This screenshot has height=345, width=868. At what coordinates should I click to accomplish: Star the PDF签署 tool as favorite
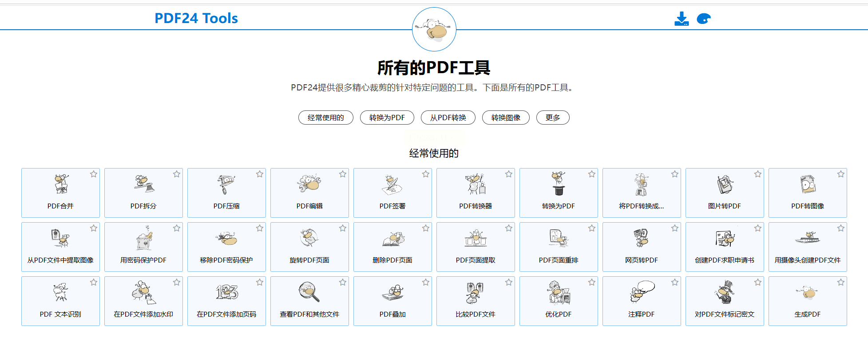[x=426, y=174]
